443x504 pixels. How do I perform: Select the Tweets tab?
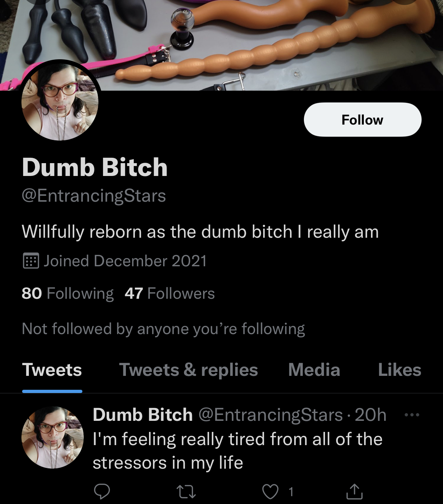point(52,370)
